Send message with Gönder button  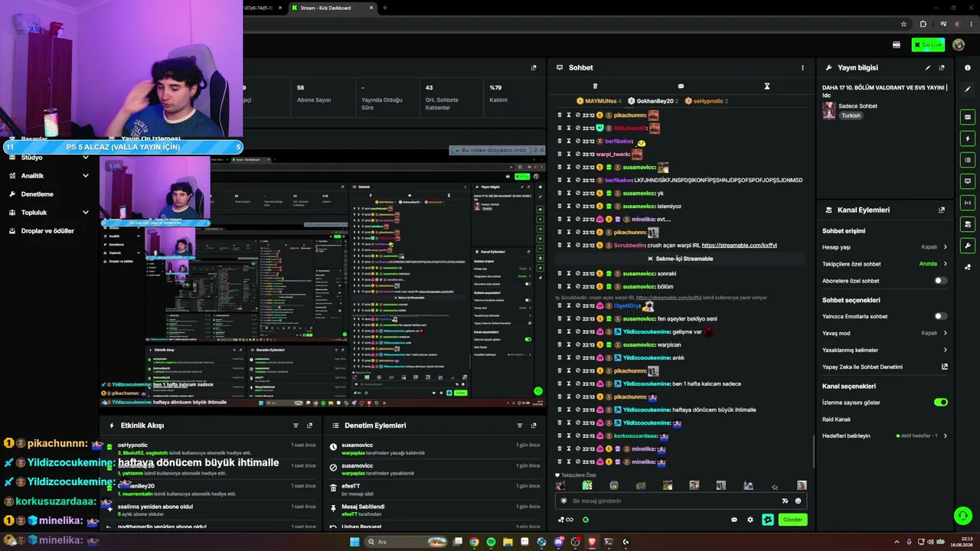coord(792,520)
